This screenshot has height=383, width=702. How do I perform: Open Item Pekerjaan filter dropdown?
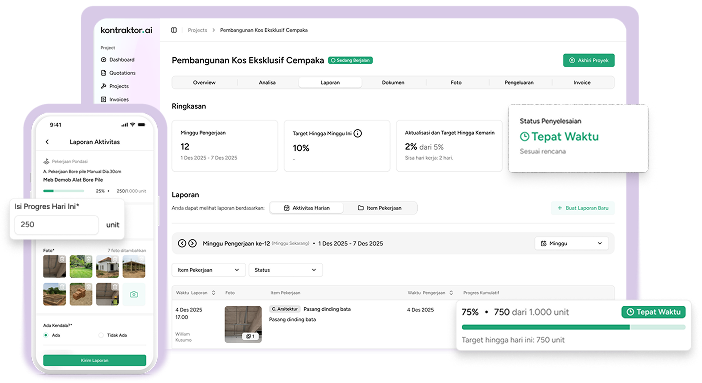click(209, 270)
